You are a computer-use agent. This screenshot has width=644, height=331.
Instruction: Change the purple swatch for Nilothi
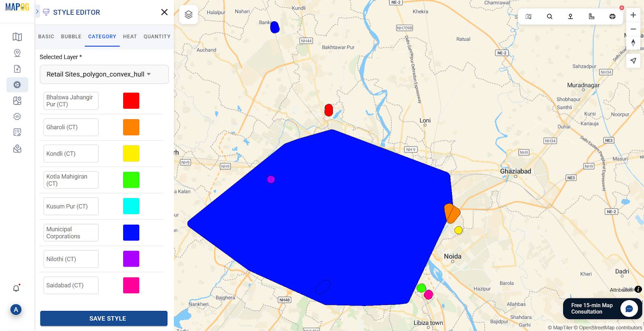coord(131,259)
